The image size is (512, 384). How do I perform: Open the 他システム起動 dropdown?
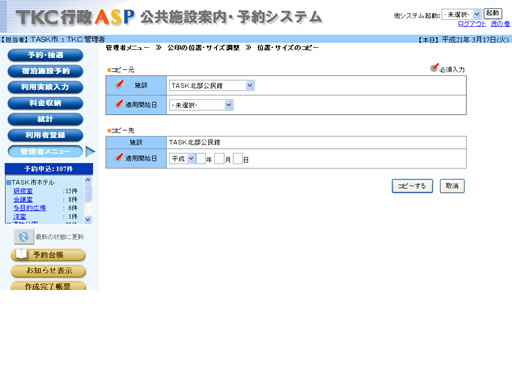point(461,14)
